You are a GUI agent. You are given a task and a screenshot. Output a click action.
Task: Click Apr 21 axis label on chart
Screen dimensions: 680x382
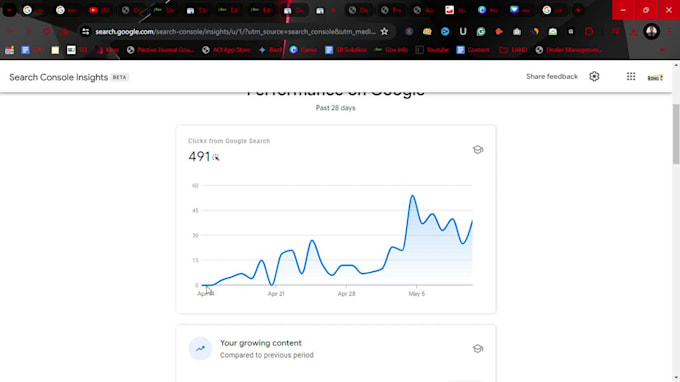[x=276, y=294]
